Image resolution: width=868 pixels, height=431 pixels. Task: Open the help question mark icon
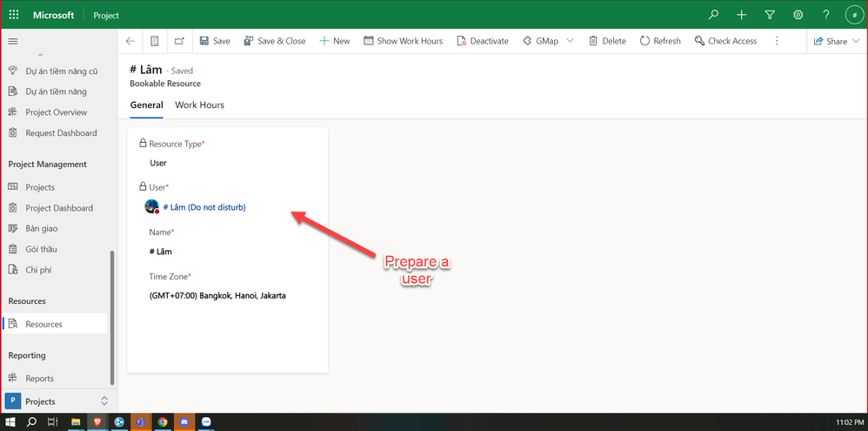pyautogui.click(x=826, y=15)
